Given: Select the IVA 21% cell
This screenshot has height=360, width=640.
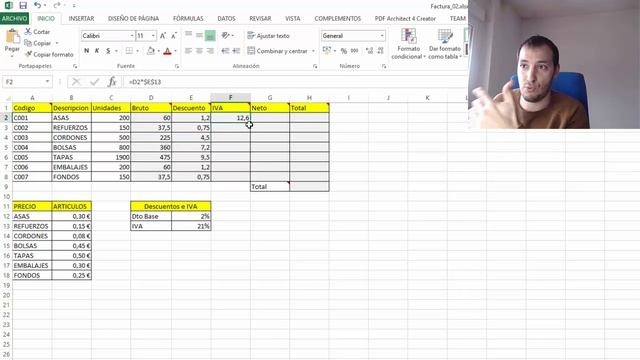Looking at the screenshot, I should (191, 226).
